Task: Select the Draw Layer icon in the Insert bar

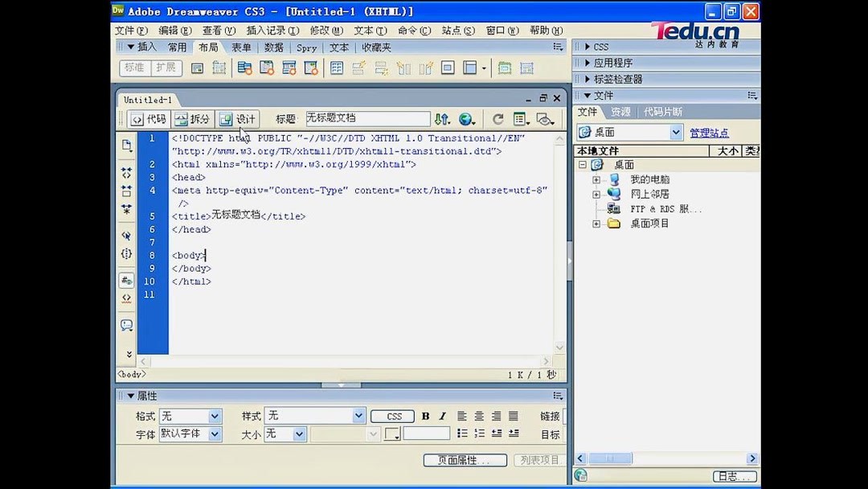Action: coord(219,68)
